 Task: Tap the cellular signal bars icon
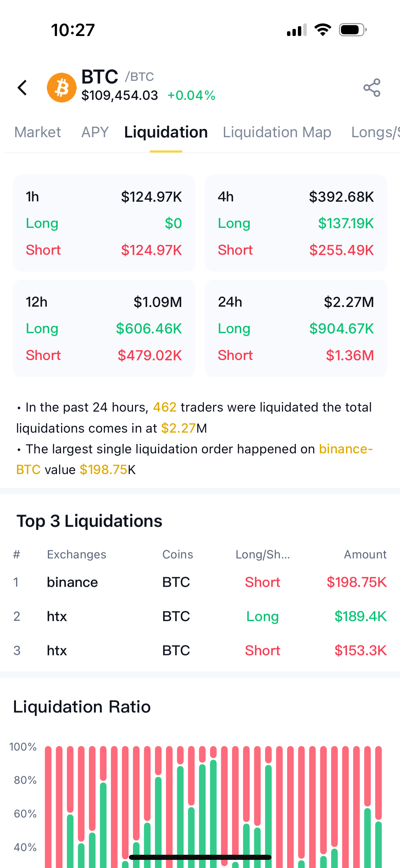pos(297,30)
